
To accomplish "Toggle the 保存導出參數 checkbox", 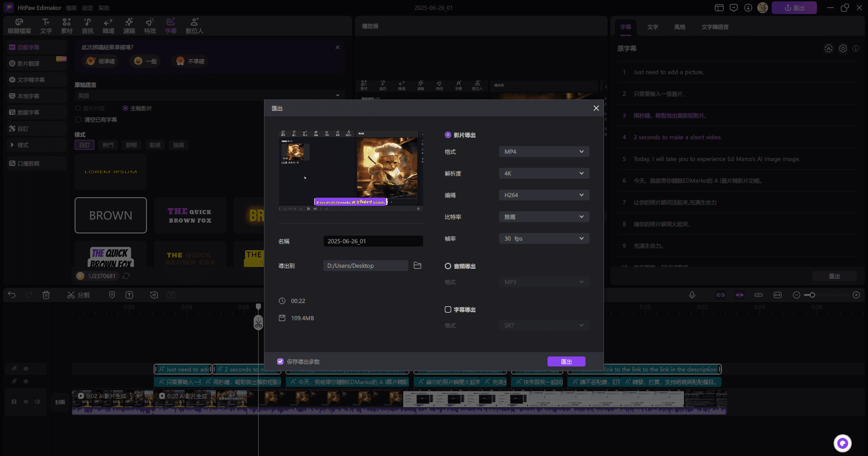I will [280, 361].
